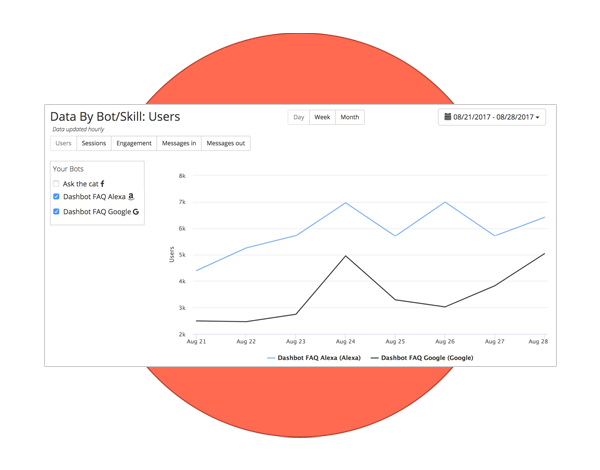600x470 pixels.
Task: Click the Aug 28 x-axis label
Action: pos(538,341)
